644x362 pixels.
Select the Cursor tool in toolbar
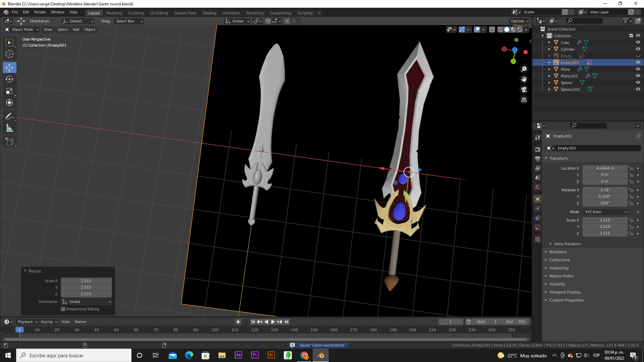pos(9,54)
